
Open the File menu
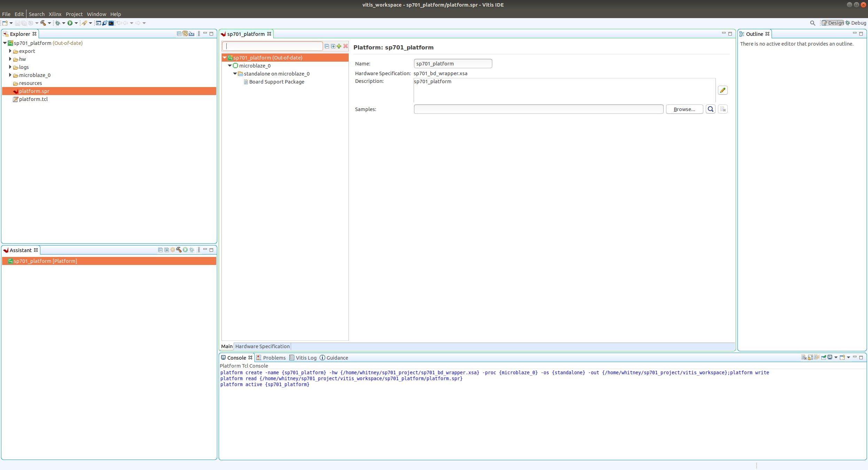pyautogui.click(x=6, y=14)
